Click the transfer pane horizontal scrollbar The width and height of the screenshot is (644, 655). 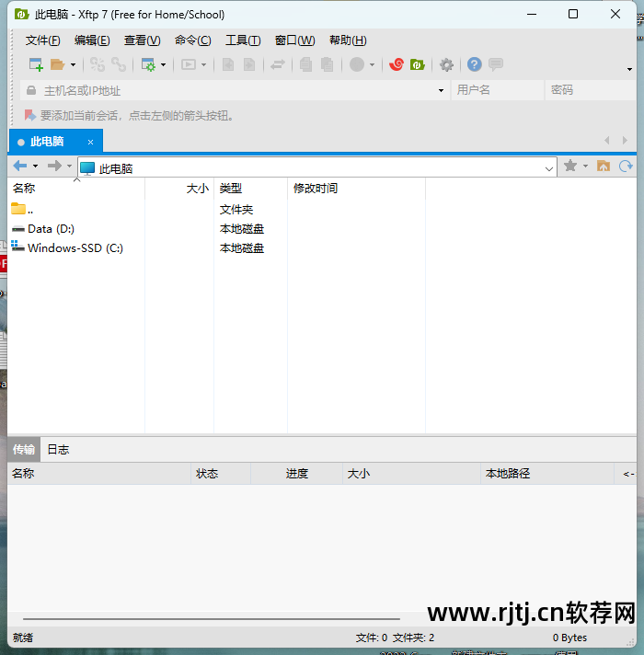212,618
